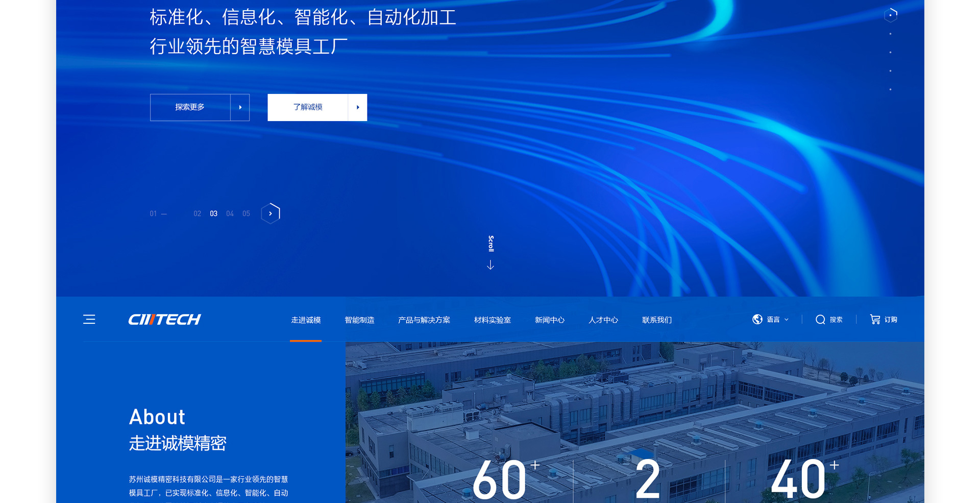
Task: Click arrow beside 了解诚模 button
Action: point(358,107)
